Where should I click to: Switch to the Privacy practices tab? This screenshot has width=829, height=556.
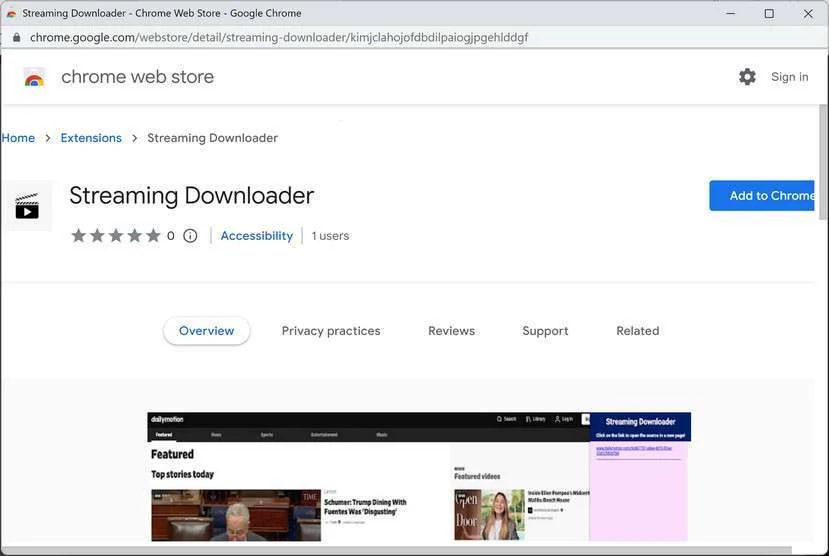331,331
